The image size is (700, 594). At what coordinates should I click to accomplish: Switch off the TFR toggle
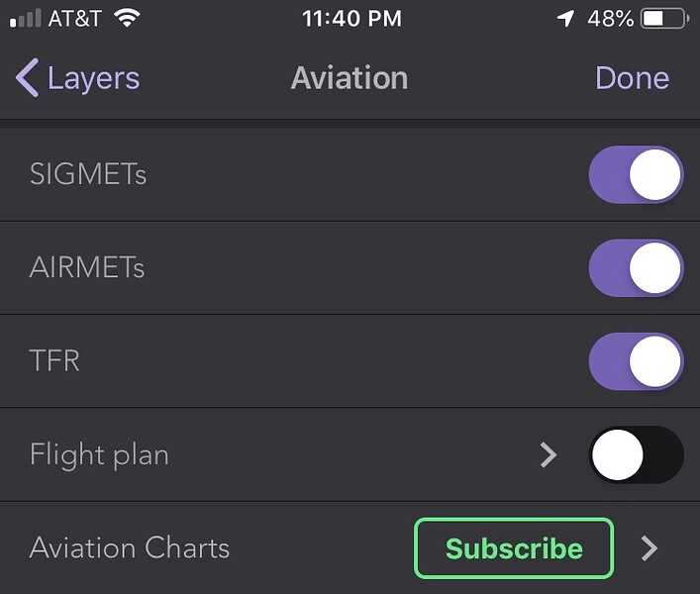636,361
